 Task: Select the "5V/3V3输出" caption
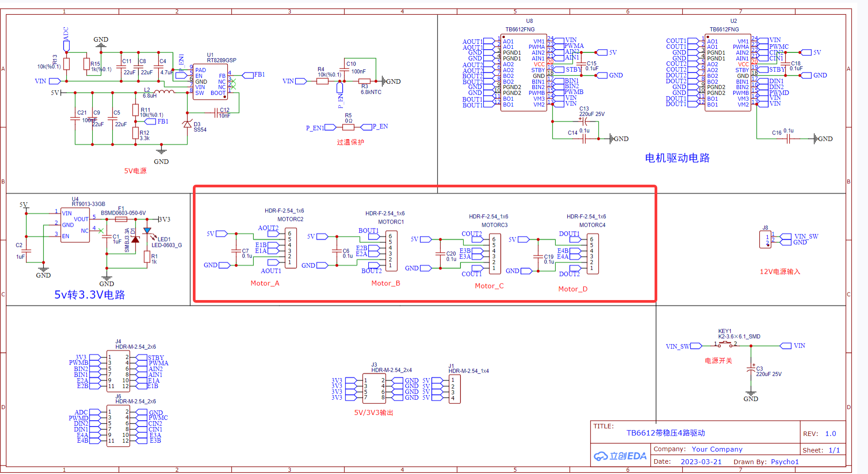[x=374, y=412]
